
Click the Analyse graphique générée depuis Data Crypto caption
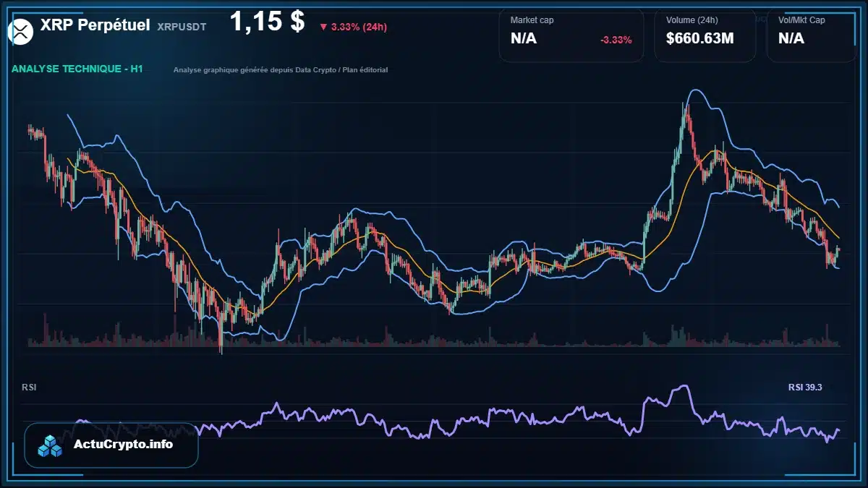point(281,70)
